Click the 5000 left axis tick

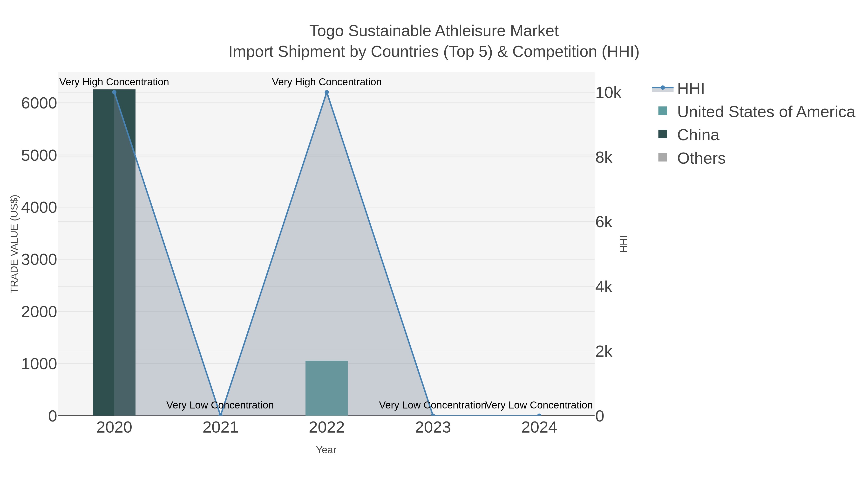pos(39,156)
